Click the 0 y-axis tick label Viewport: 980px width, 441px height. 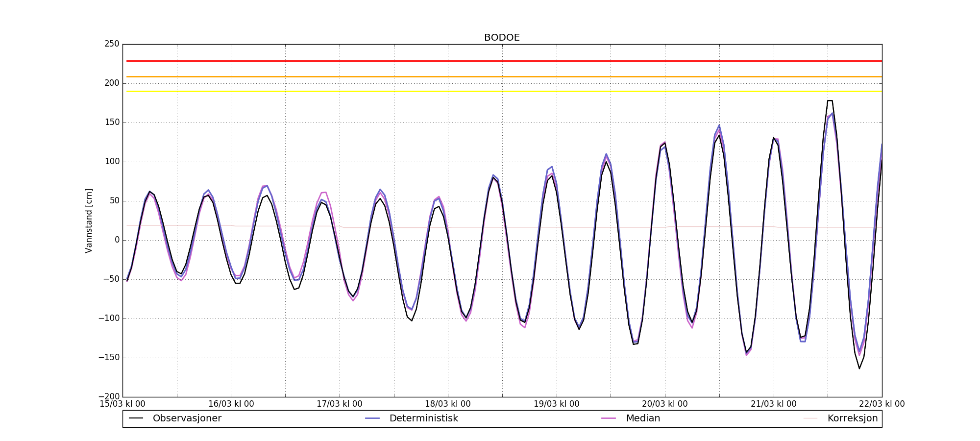click(117, 240)
